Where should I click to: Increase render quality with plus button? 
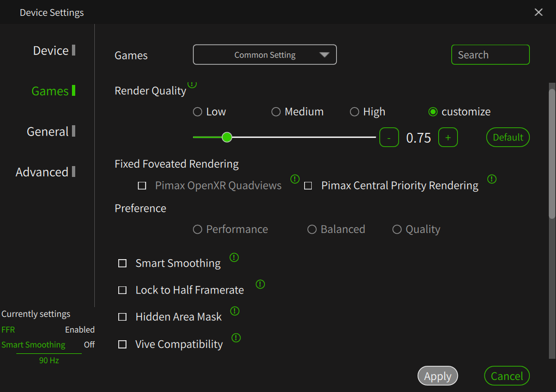(448, 138)
